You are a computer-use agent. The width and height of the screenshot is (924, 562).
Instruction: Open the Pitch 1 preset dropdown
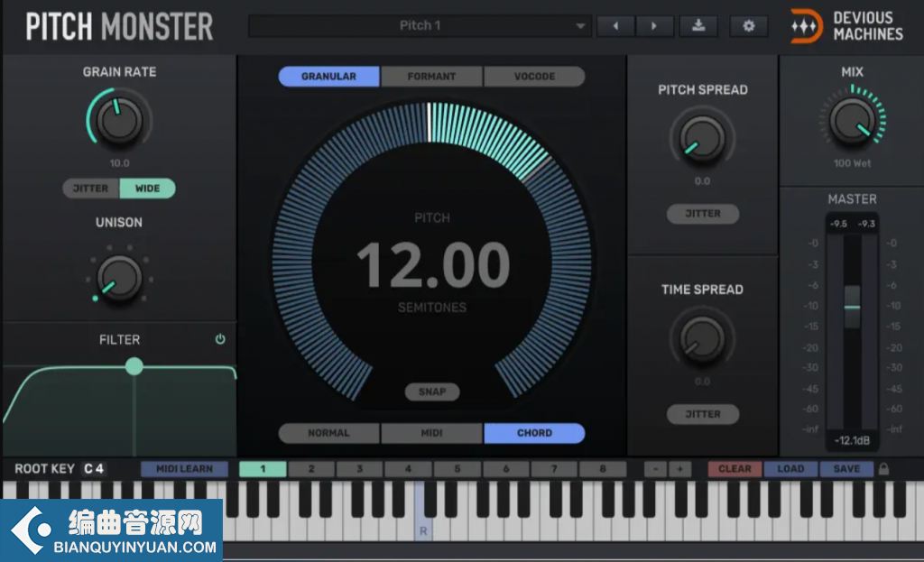420,26
